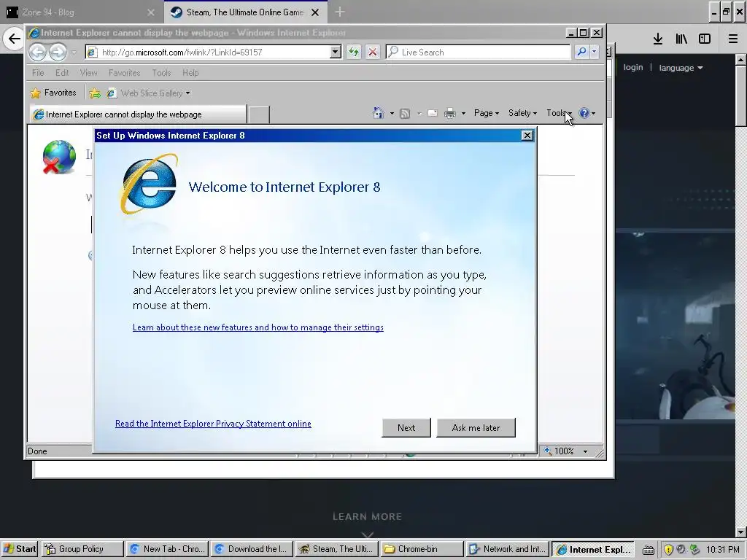Close the Set Up IE8 dialog

pyautogui.click(x=527, y=135)
